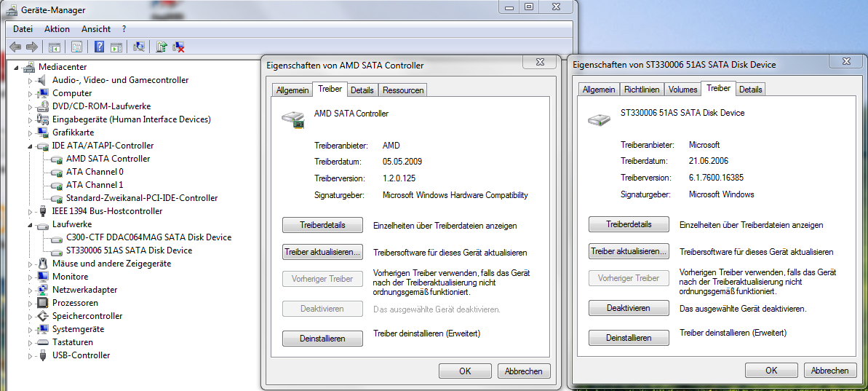Click Treiber aktualisieren in ST330006 disk dialog
868x391 pixels.
pyautogui.click(x=629, y=251)
